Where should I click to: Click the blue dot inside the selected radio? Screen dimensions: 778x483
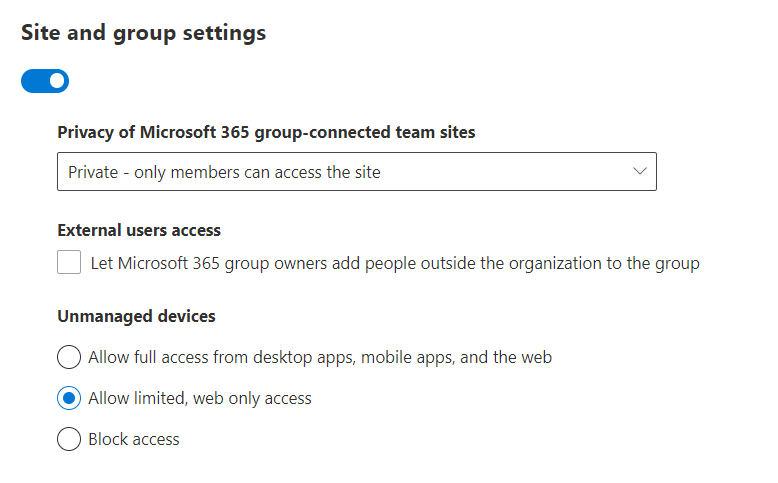69,398
